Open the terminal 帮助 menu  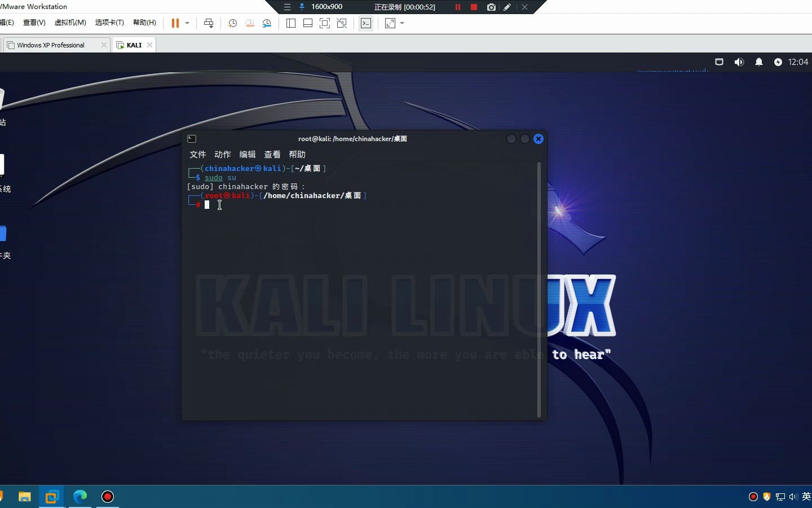[297, 154]
